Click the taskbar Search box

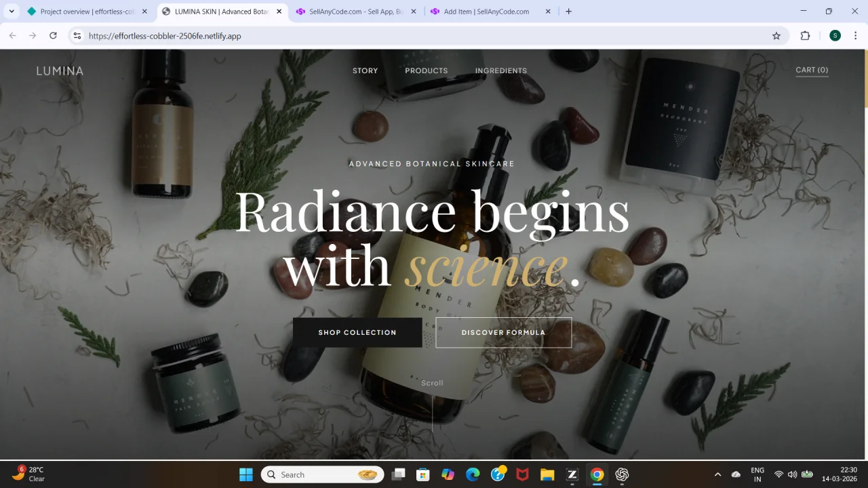click(323, 474)
